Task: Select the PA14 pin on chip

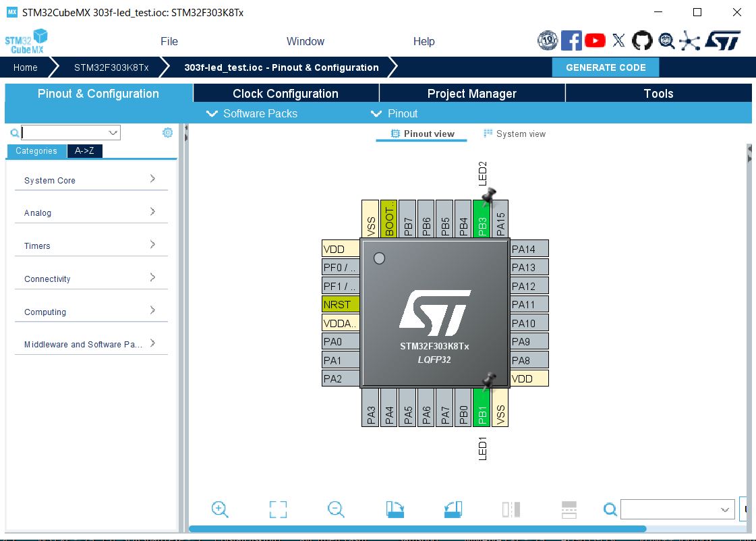Action: coord(529,249)
